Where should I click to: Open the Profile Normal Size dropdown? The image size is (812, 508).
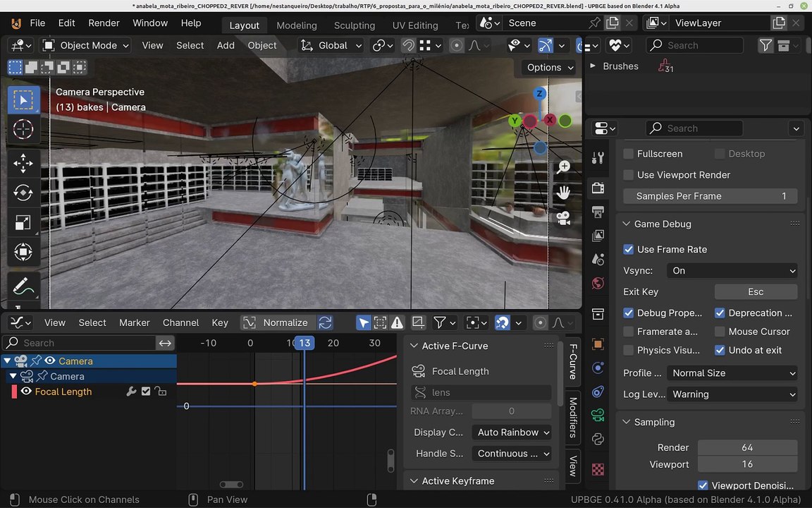(x=732, y=373)
